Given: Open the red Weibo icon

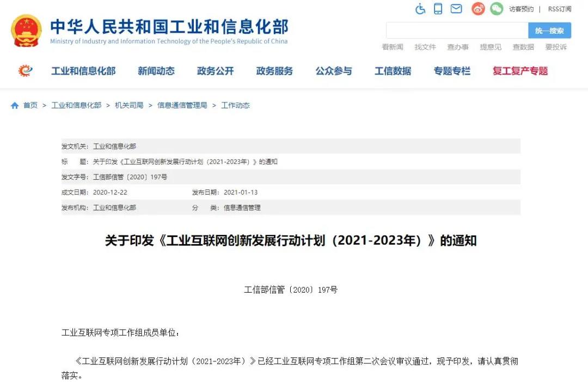Looking at the screenshot, I should coord(478,9).
